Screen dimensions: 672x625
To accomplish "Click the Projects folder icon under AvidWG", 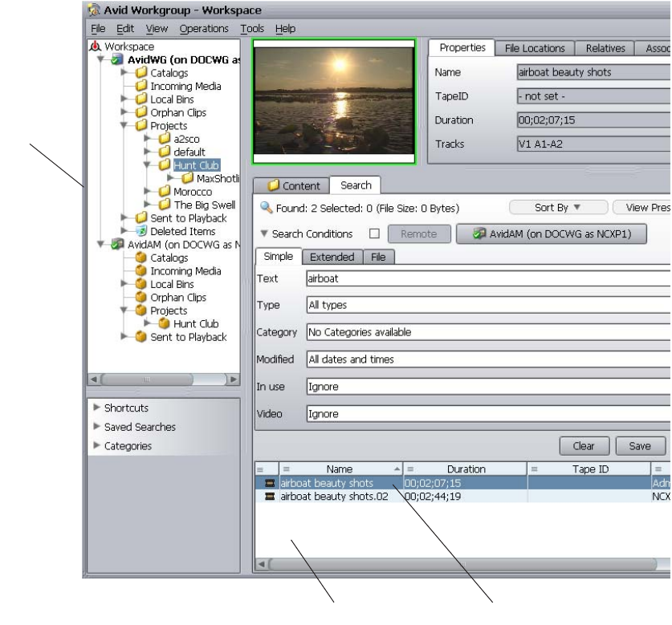I will [x=141, y=125].
